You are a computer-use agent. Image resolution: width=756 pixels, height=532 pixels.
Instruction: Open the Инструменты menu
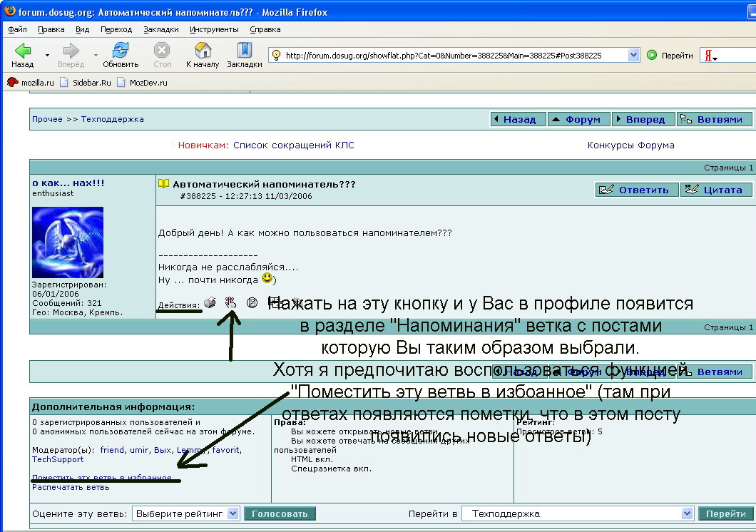click(x=214, y=29)
